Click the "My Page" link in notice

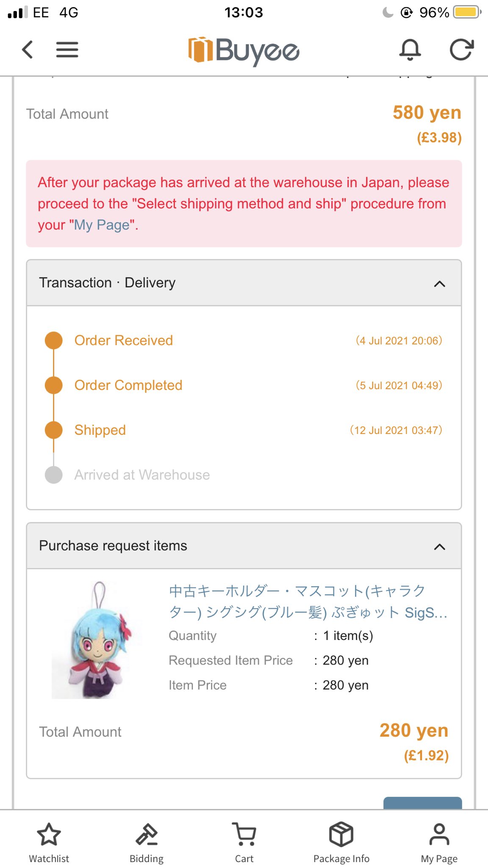point(102,225)
